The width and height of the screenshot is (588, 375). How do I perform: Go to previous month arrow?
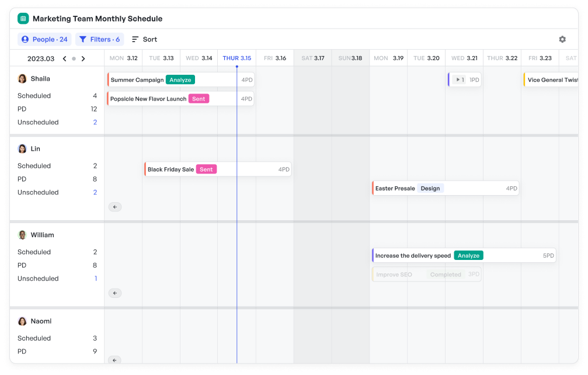coord(64,58)
